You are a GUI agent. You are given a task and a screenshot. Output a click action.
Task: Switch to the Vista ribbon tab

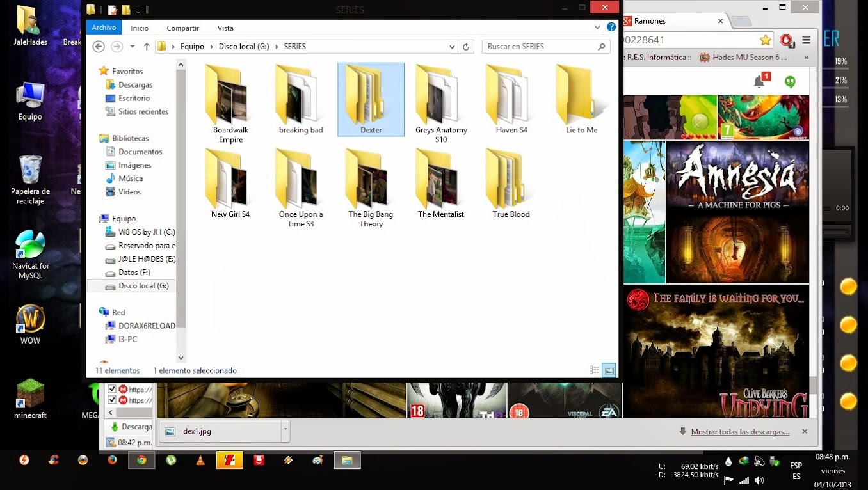[225, 28]
